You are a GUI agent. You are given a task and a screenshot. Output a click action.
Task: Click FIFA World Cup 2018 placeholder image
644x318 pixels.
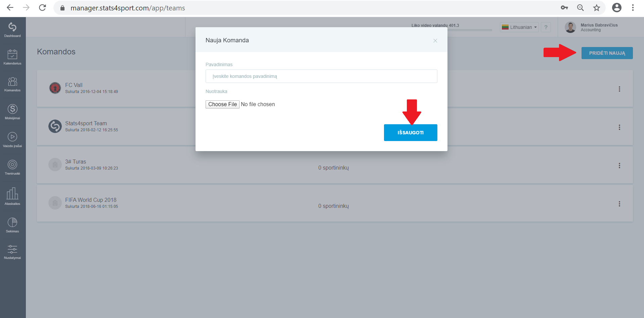click(x=55, y=203)
